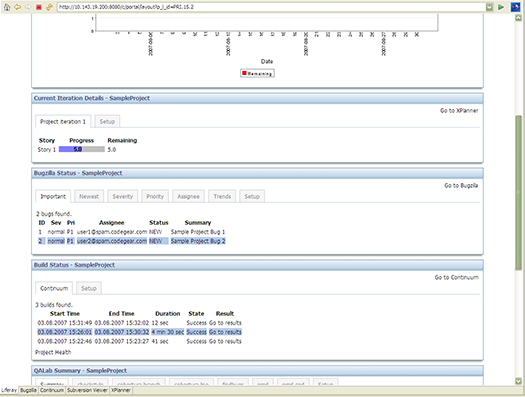
Task: Switch to the Newest bugs tab
Action: click(x=89, y=196)
